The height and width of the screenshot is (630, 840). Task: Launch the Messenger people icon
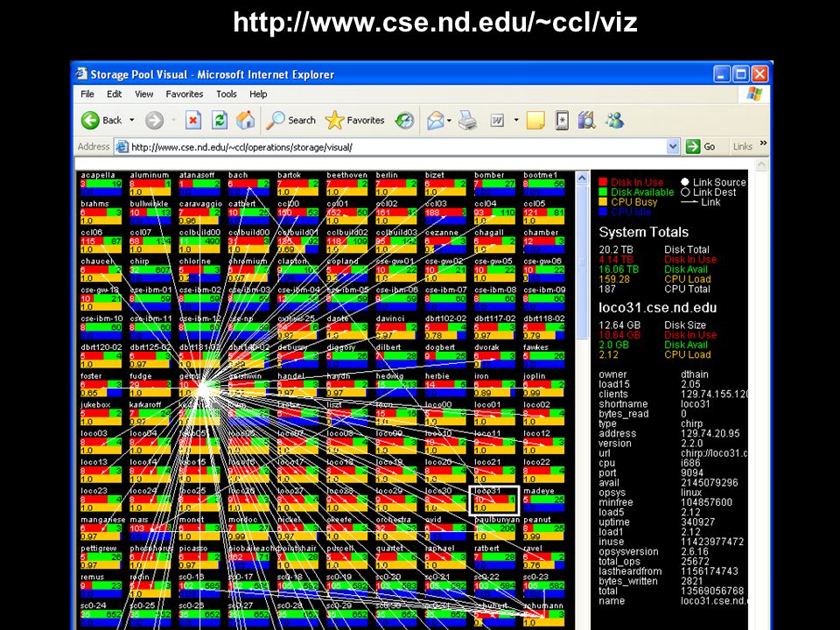[614, 120]
